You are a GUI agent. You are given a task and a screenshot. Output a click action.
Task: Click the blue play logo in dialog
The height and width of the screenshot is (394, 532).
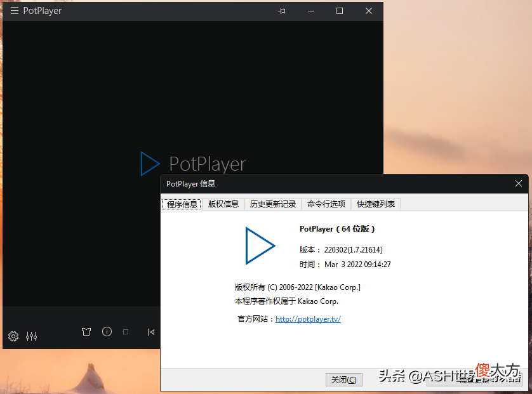260,246
